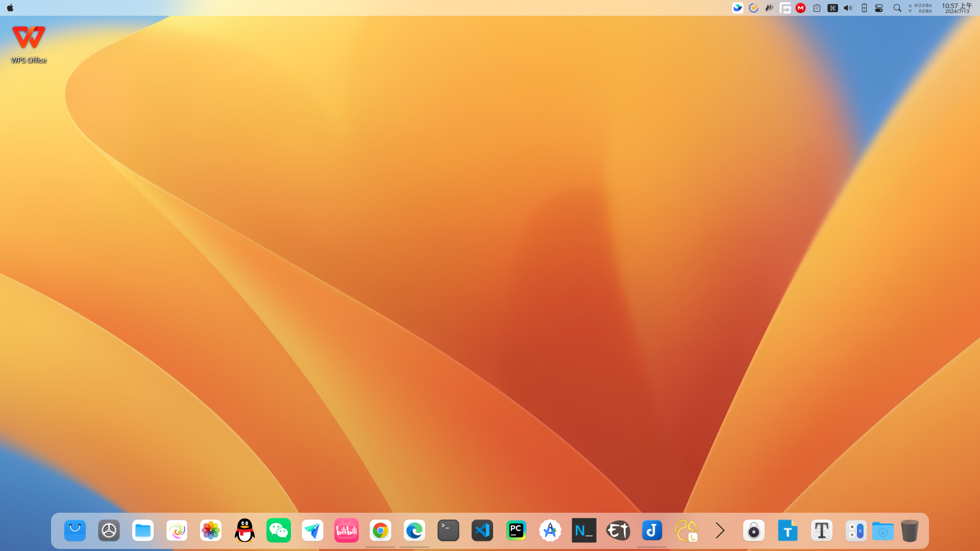
Task: Launch Visual Studio Code in dock
Action: coord(482,531)
